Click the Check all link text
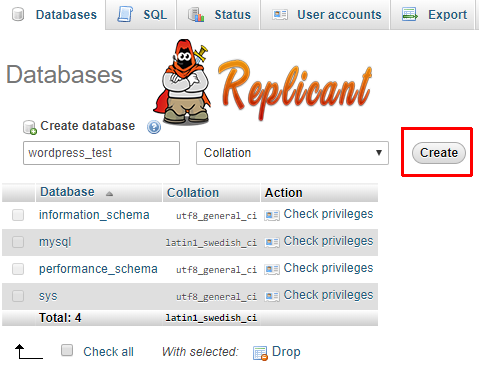 108,352
